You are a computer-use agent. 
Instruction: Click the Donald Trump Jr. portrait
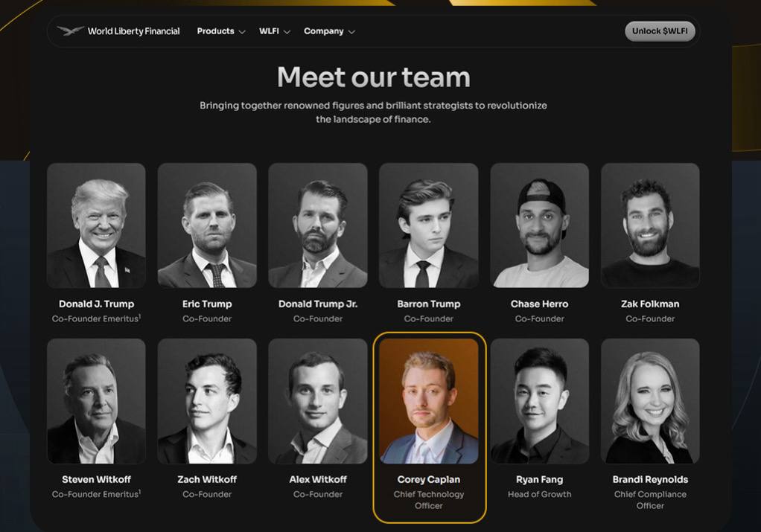click(x=318, y=225)
